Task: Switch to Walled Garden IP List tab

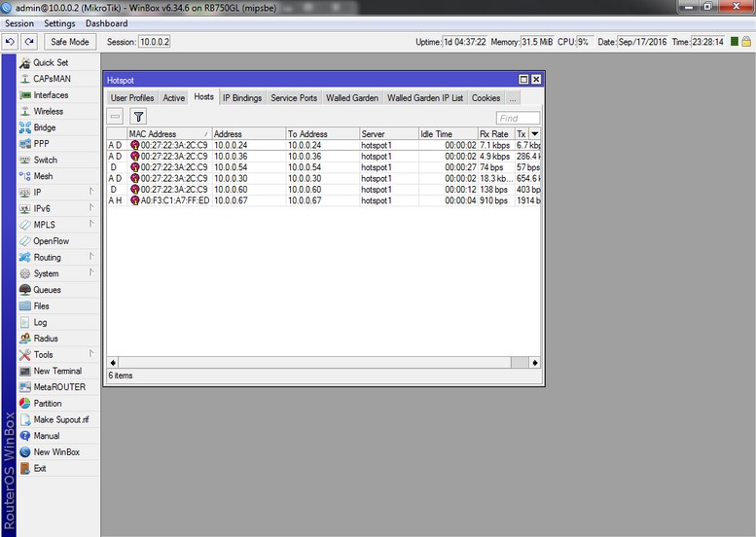Action: pyautogui.click(x=425, y=98)
